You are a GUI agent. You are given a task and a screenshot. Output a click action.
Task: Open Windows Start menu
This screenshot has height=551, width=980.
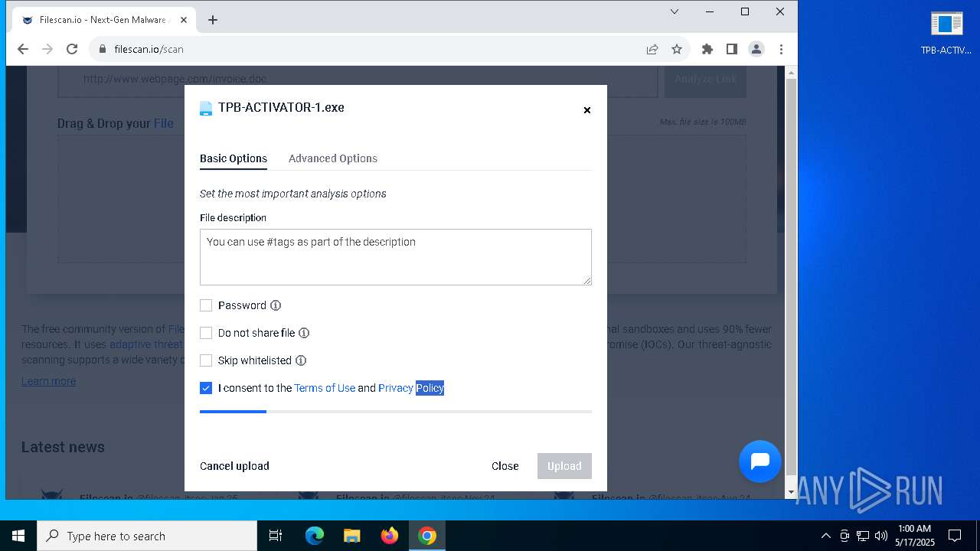pyautogui.click(x=18, y=536)
